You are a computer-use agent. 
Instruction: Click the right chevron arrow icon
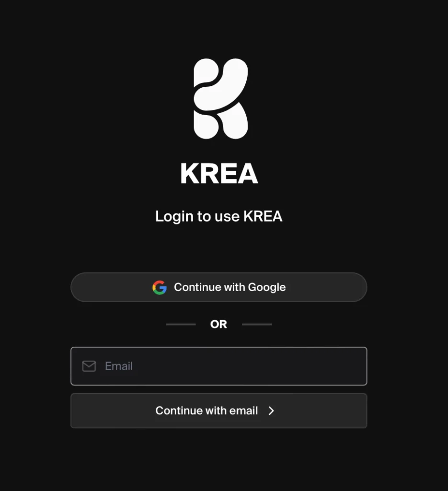271,411
